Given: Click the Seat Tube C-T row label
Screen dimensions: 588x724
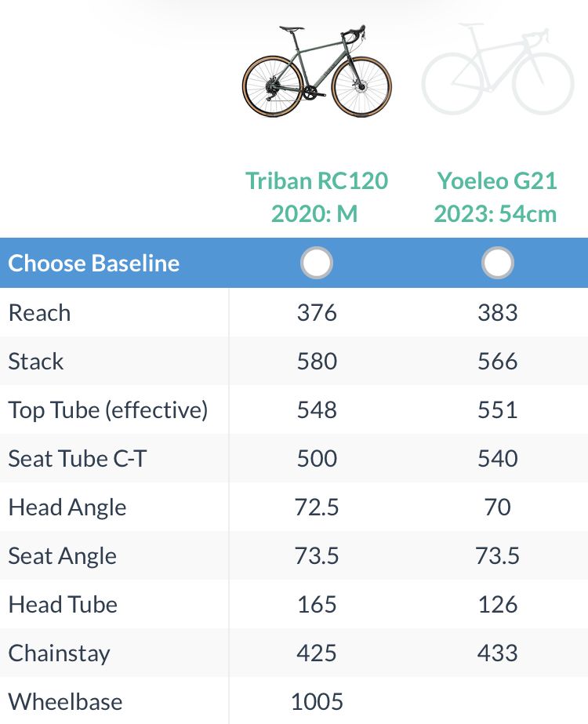Looking at the screenshot, I should pos(77,459).
